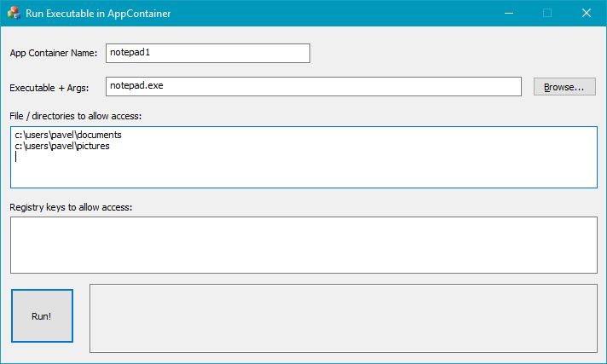Click the 'Registry keys to allow access:' label

[71, 207]
